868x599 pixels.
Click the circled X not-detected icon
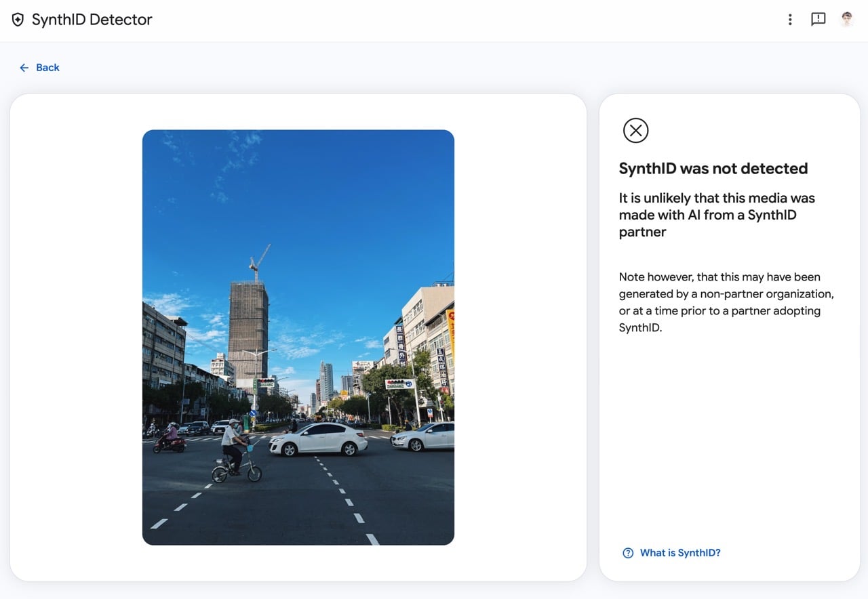pos(636,130)
